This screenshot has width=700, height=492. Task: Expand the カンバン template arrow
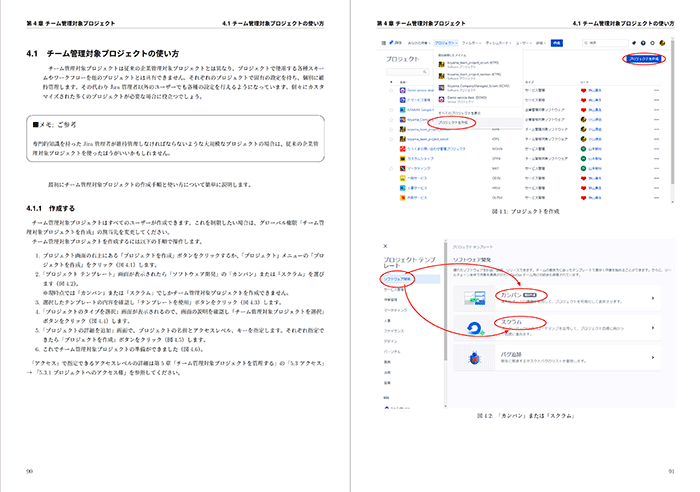[653, 298]
